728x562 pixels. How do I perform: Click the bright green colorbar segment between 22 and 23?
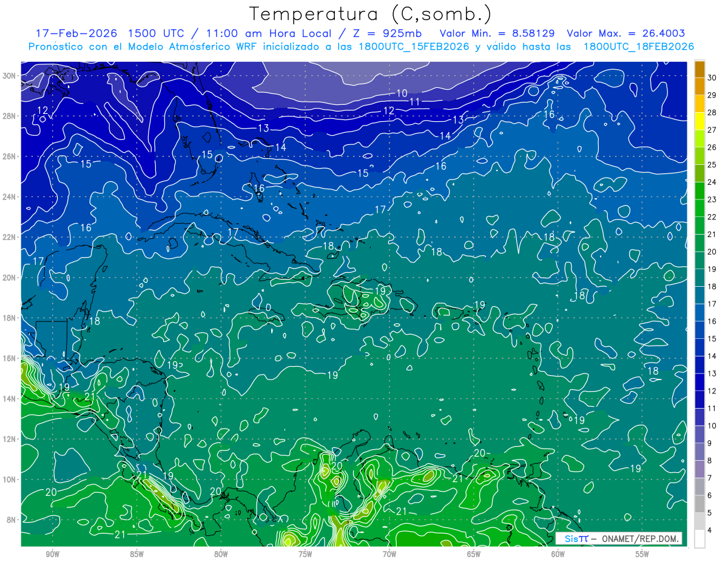[x=699, y=208]
